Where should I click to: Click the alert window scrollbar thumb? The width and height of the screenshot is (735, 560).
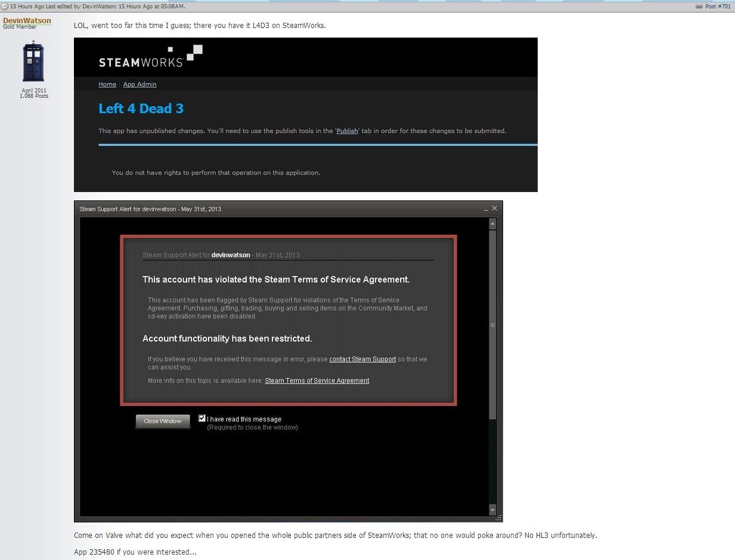[492, 324]
